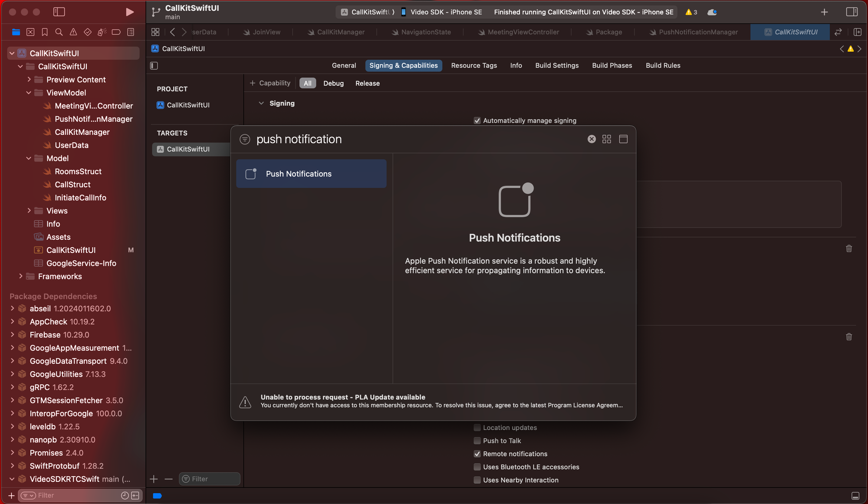Enable Location updates background mode
Image resolution: width=868 pixels, height=504 pixels.
point(477,428)
